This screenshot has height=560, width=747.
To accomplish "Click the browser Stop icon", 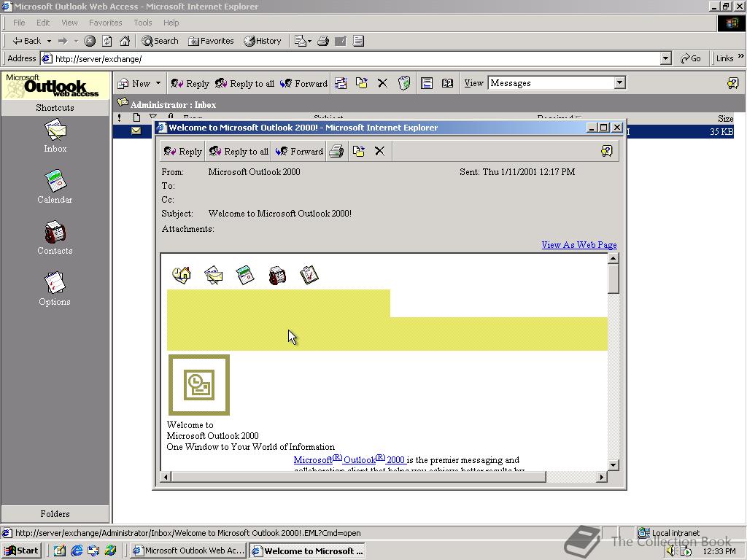I will (90, 41).
